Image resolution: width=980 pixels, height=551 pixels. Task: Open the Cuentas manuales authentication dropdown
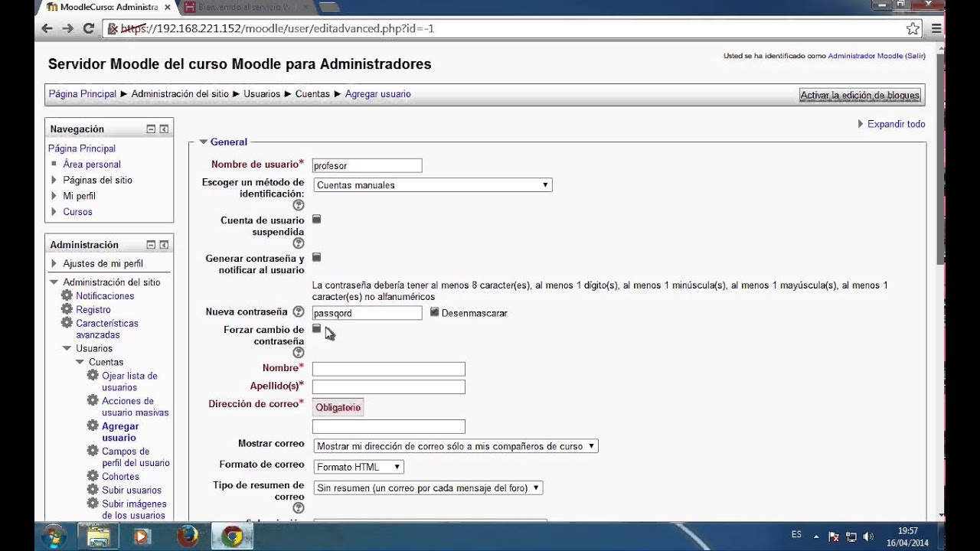coord(433,185)
